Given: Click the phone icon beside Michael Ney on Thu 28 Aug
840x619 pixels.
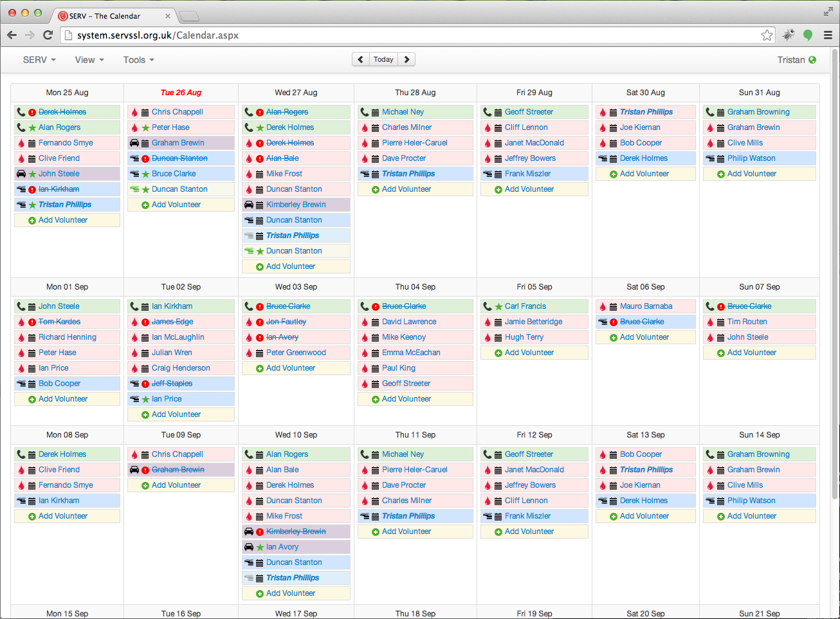Looking at the screenshot, I should pos(365,112).
